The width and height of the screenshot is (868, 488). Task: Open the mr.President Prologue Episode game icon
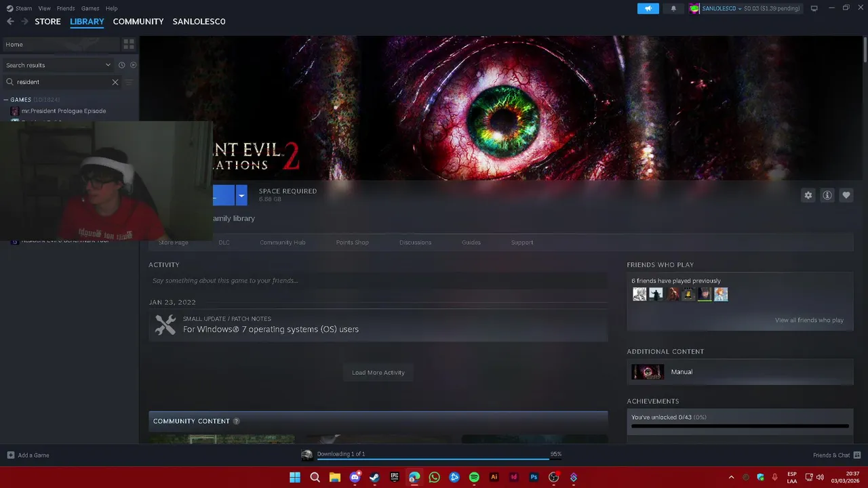15,111
